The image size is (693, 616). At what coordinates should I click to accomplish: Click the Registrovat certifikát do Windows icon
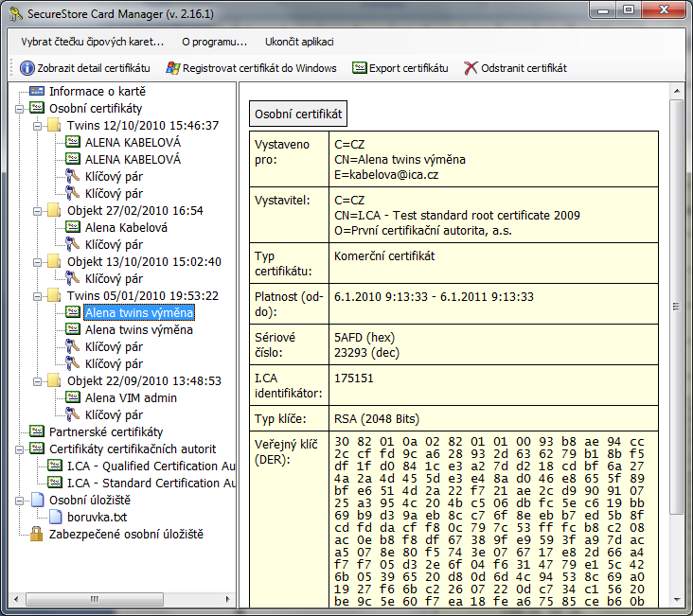(173, 68)
